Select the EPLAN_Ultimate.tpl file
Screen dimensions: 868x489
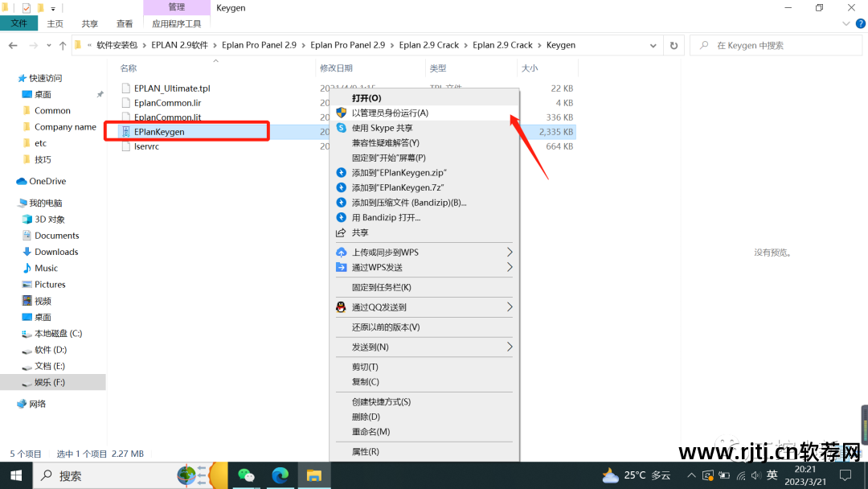click(172, 88)
